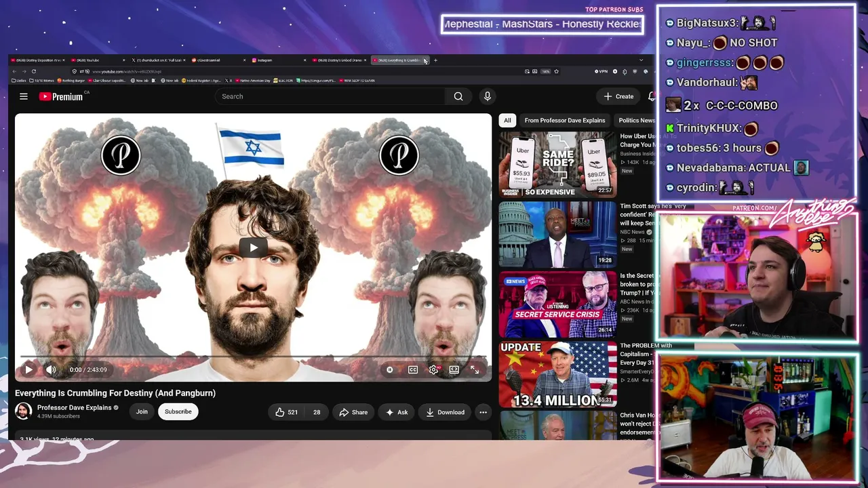Screen dimensions: 868x488
Task: Close the active Everything Is Crumbling tab
Action: [x=425, y=60]
